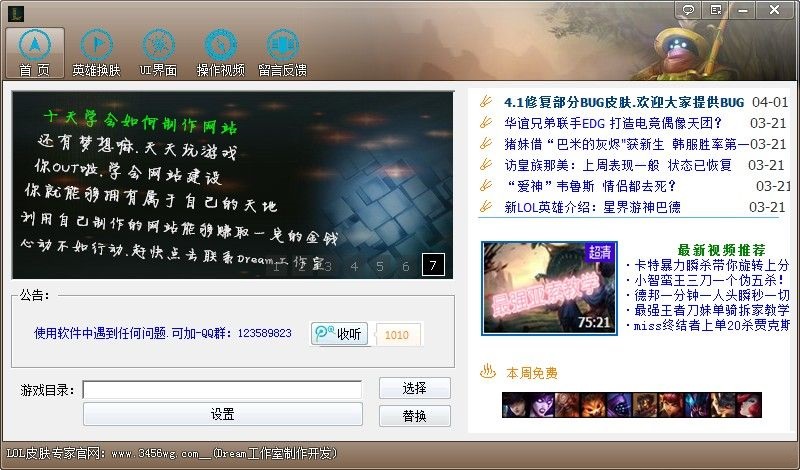Jump to banner slide 4

(x=354, y=266)
